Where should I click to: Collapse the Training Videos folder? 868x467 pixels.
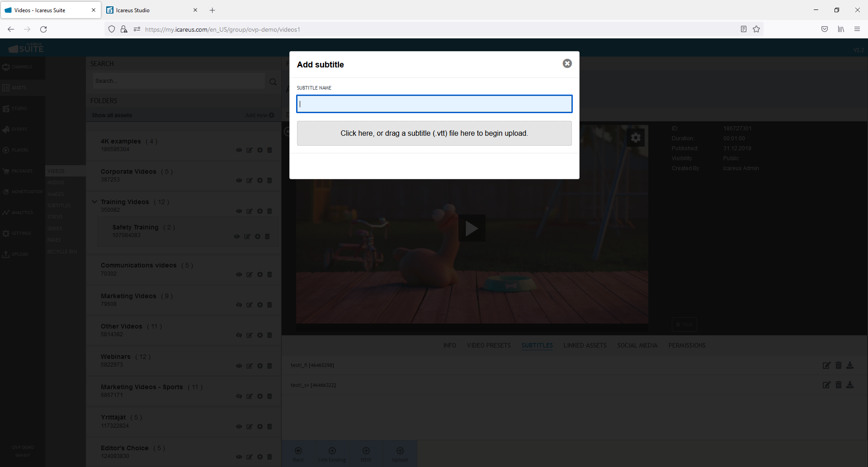coord(94,202)
